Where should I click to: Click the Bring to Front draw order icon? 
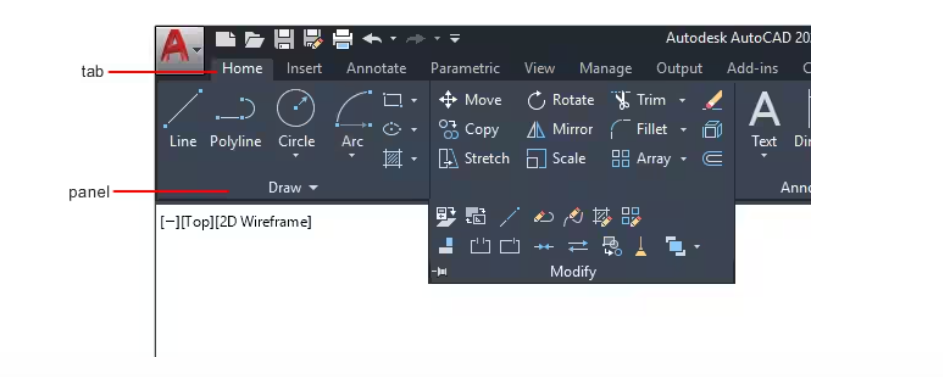(x=675, y=246)
